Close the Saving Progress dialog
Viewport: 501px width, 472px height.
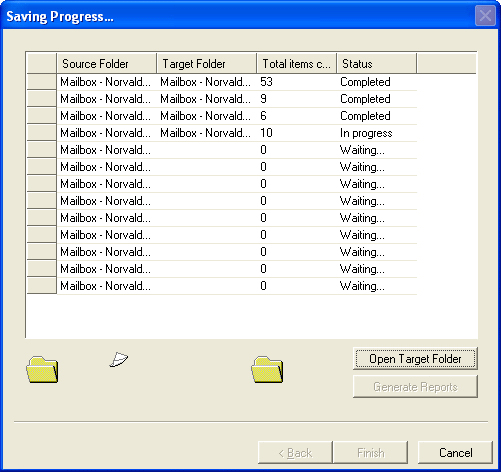(485, 16)
